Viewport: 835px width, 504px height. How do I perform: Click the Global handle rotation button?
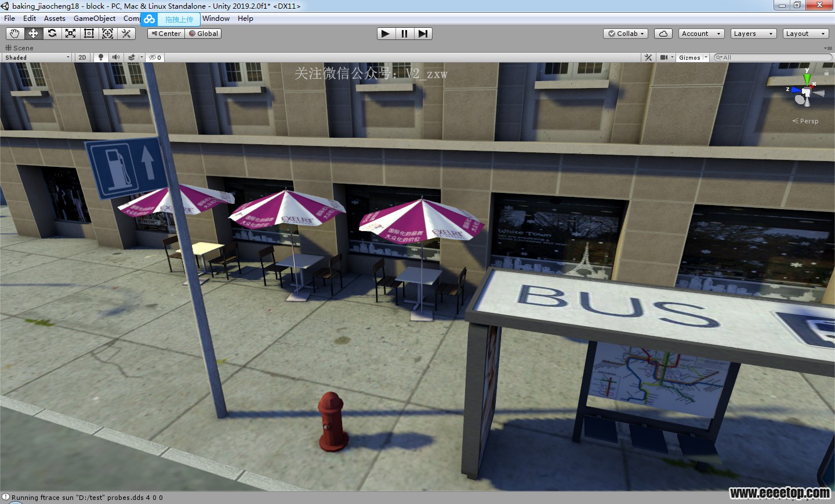pyautogui.click(x=204, y=34)
